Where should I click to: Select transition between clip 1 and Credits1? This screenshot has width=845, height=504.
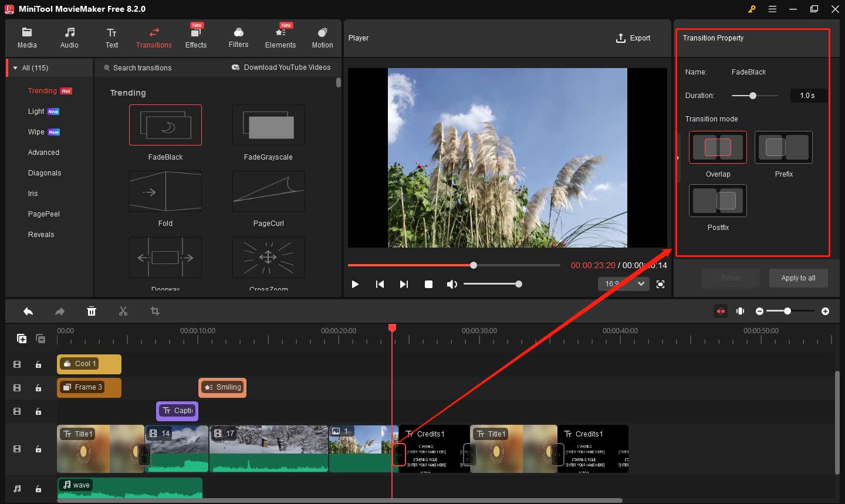(x=399, y=454)
